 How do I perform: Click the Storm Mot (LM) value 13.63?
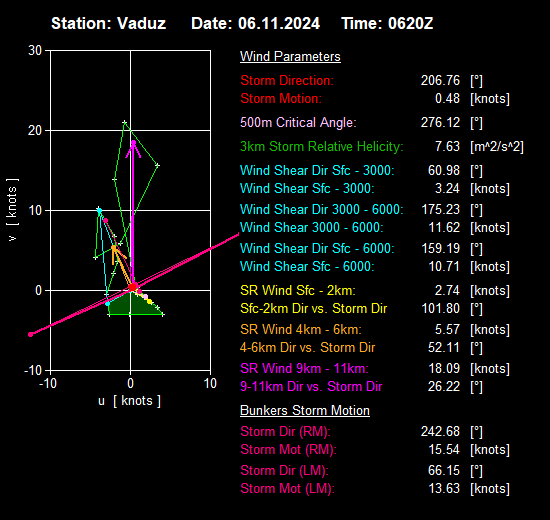click(x=444, y=488)
